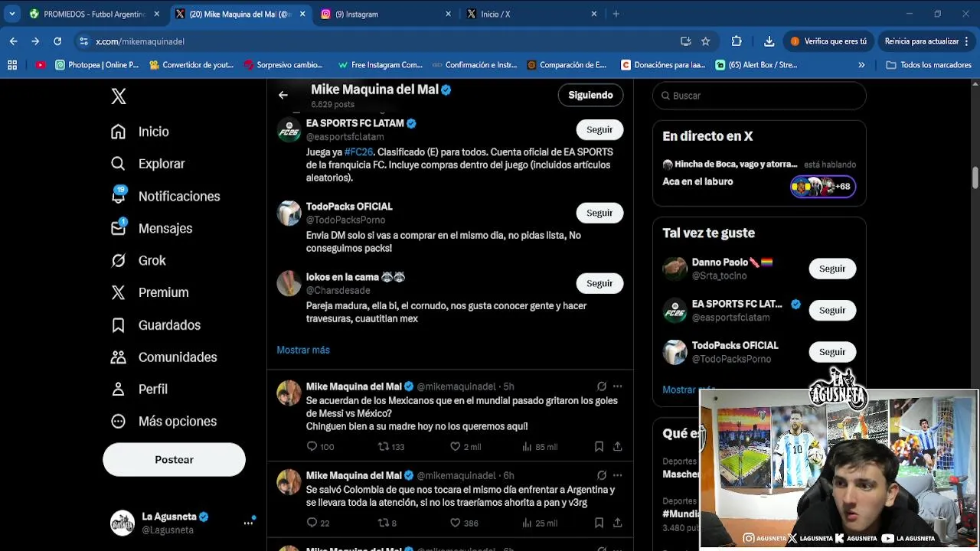Click Reinicia para actualizar button
Screen dimensions: 980x551
point(926,41)
